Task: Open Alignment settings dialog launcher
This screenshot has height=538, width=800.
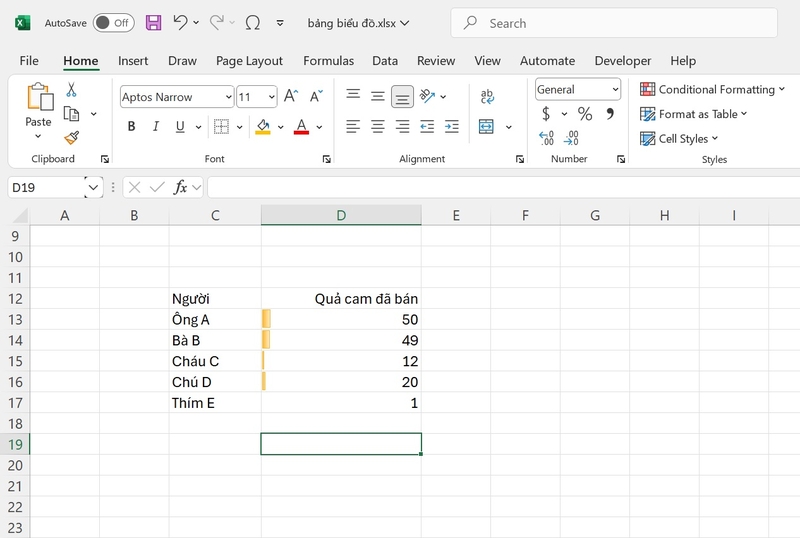Action: click(x=519, y=159)
